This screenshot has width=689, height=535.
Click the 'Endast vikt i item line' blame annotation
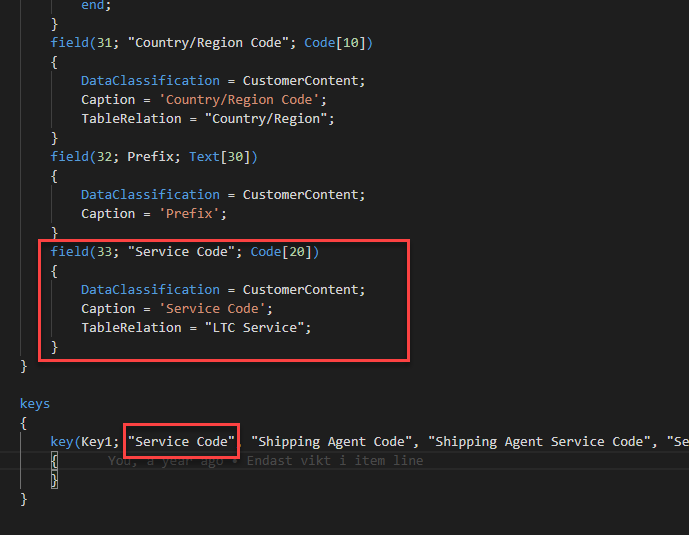(x=335, y=461)
